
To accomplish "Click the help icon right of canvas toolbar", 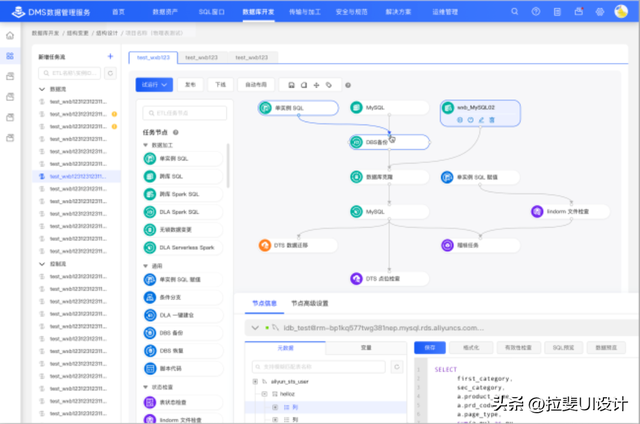I will coord(348,85).
